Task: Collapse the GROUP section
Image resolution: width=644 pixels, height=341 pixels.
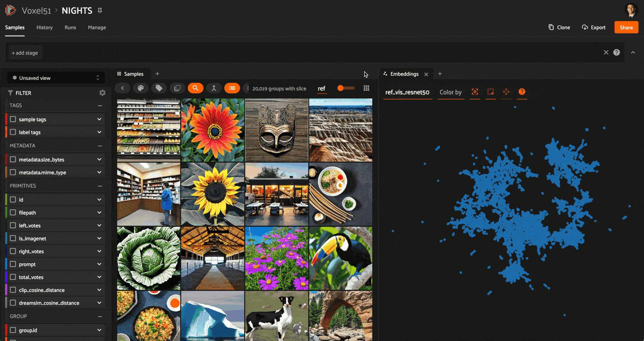Action: point(100,316)
